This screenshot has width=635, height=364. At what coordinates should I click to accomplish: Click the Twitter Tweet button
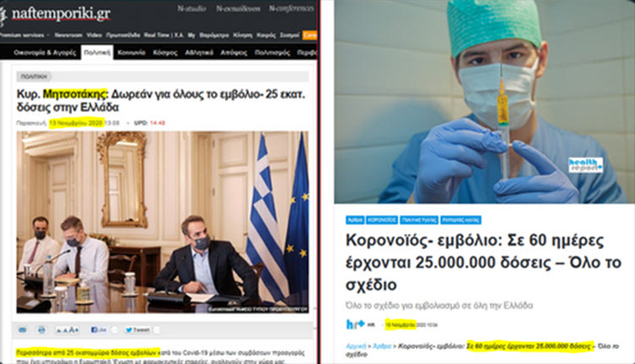(138, 330)
